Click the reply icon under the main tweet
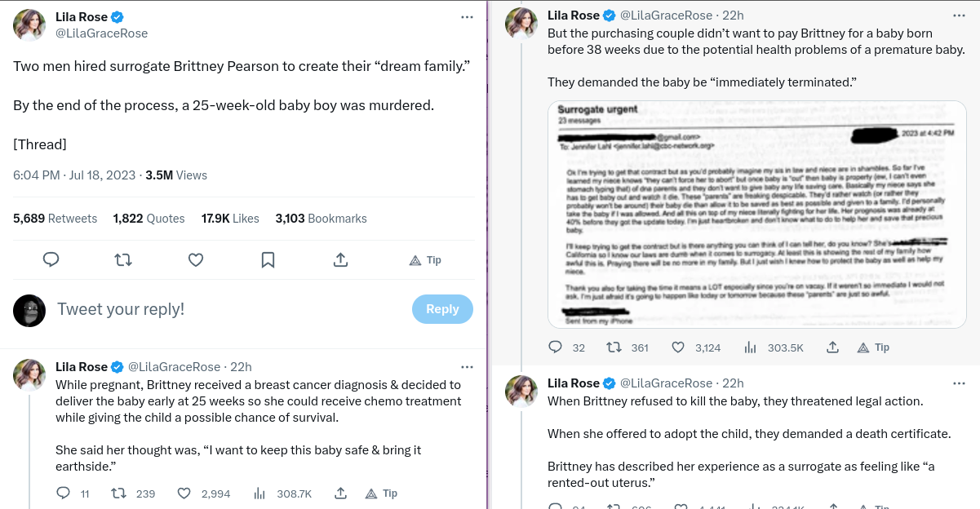Screen dimensions: 980x509 51,259
